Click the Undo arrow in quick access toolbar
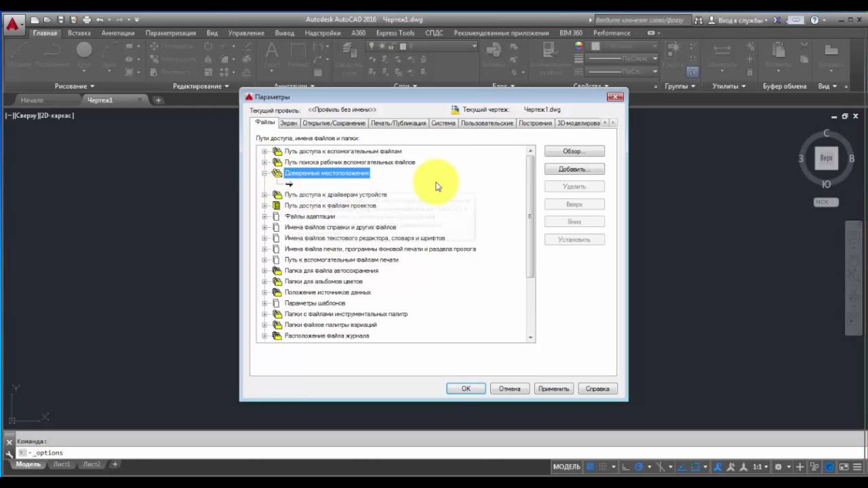 100,20
